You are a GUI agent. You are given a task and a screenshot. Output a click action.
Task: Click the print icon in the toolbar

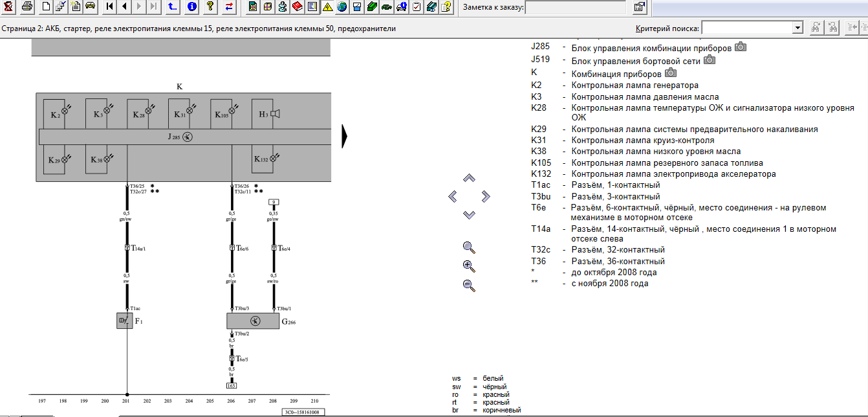click(27, 7)
